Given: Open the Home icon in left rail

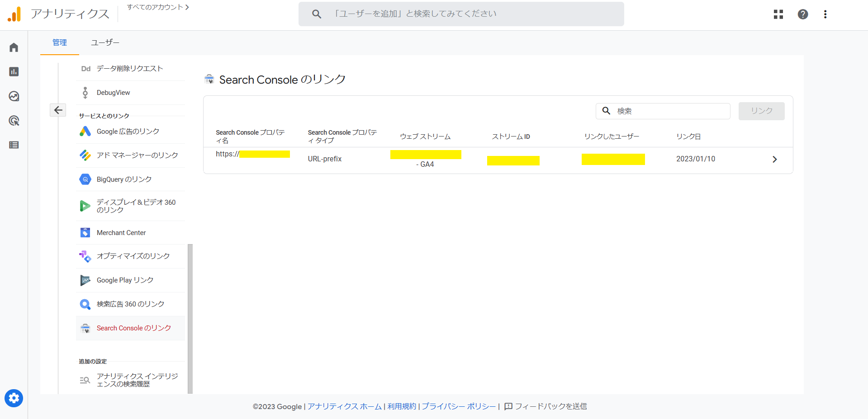Looking at the screenshot, I should point(14,47).
